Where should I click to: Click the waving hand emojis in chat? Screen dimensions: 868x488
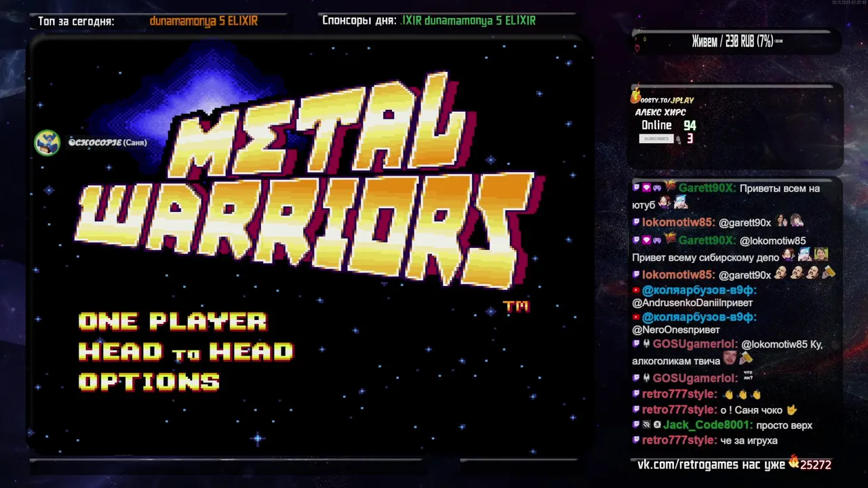[743, 395]
